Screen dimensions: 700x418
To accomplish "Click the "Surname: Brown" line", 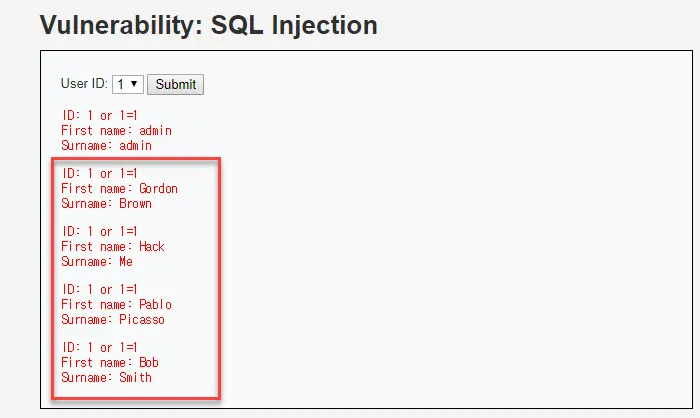I will point(106,203).
